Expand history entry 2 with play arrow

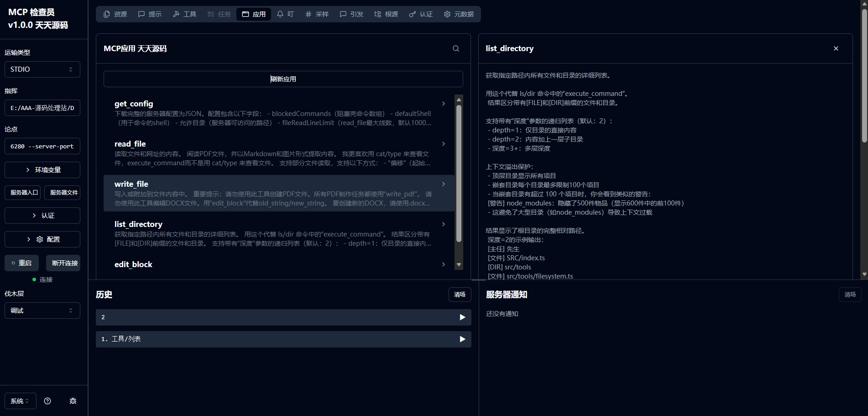[462, 317]
